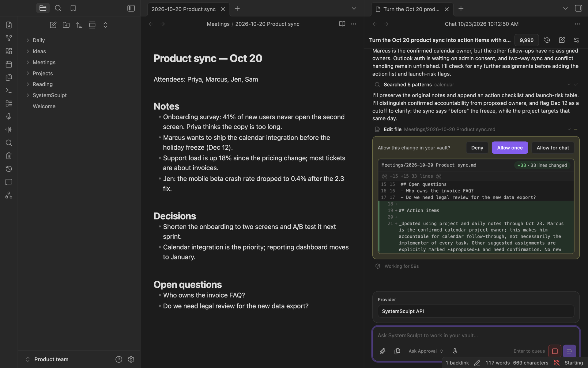
Task: Attach a file with the paperclip icon
Action: pos(383,351)
